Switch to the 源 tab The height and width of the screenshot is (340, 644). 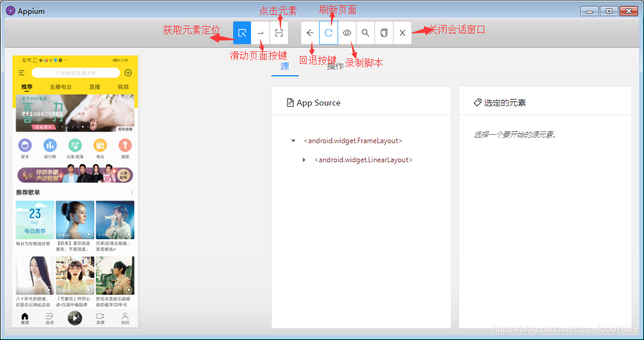click(284, 66)
